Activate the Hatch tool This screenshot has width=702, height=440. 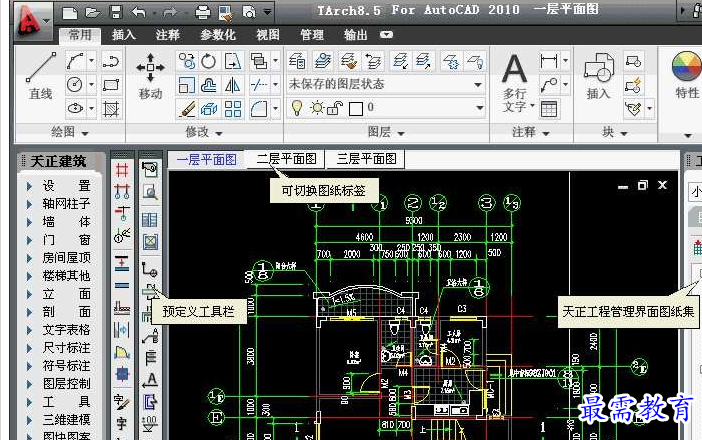111,108
